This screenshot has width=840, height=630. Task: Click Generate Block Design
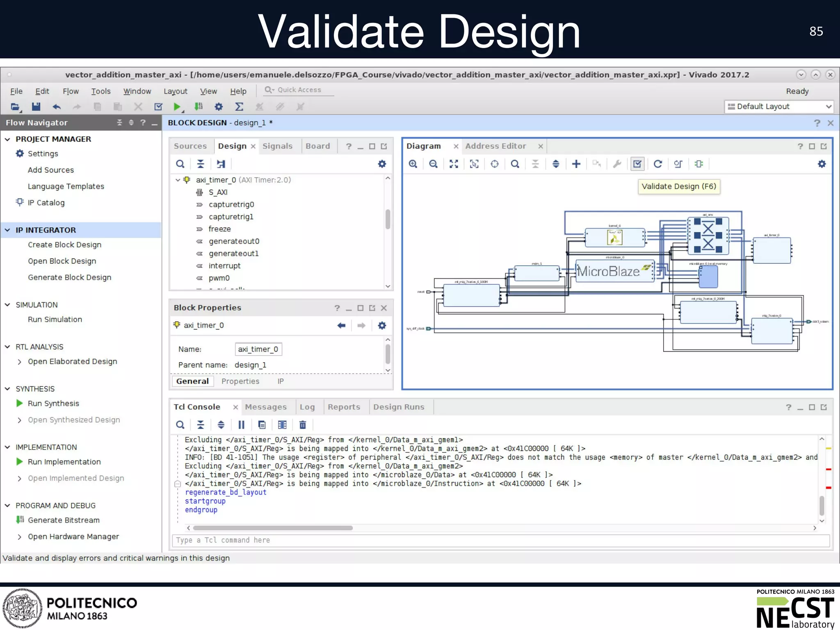coord(69,278)
